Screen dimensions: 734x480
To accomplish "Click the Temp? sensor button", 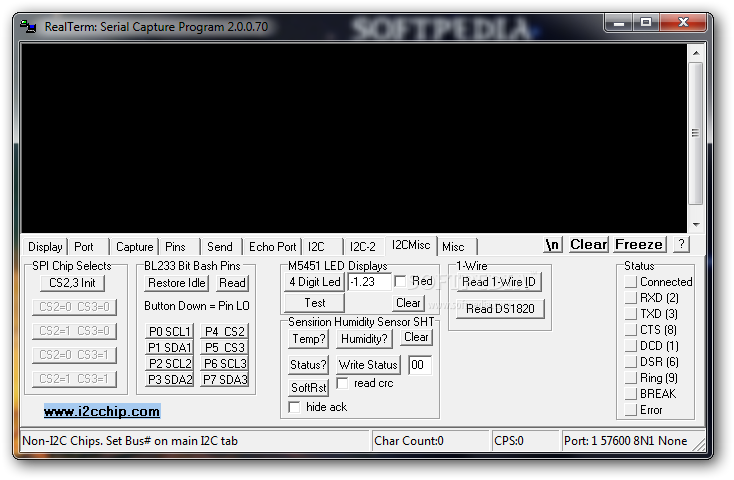I will point(308,339).
